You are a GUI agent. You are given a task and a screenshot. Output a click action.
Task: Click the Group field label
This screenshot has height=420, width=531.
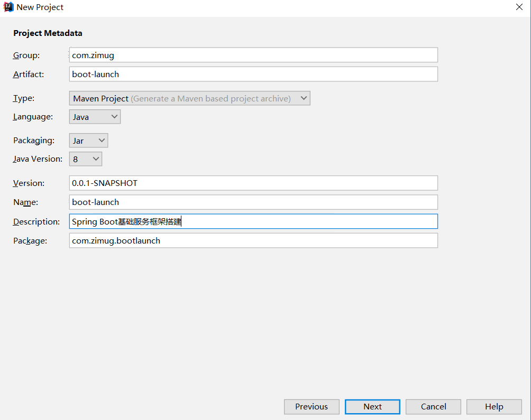(26, 55)
